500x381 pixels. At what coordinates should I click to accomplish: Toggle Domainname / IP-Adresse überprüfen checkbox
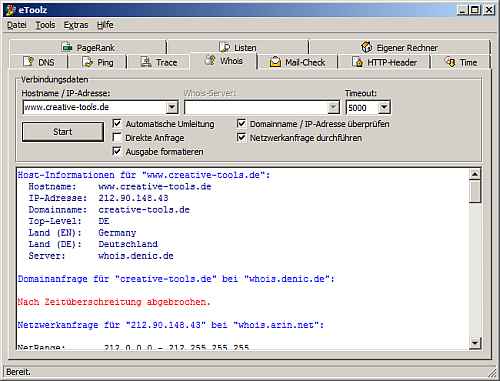pos(241,124)
